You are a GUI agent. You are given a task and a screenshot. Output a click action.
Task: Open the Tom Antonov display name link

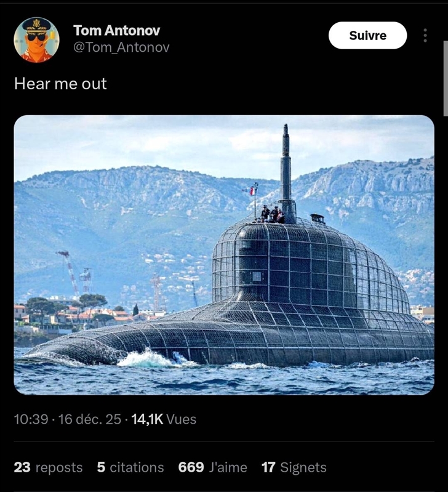coord(117,30)
